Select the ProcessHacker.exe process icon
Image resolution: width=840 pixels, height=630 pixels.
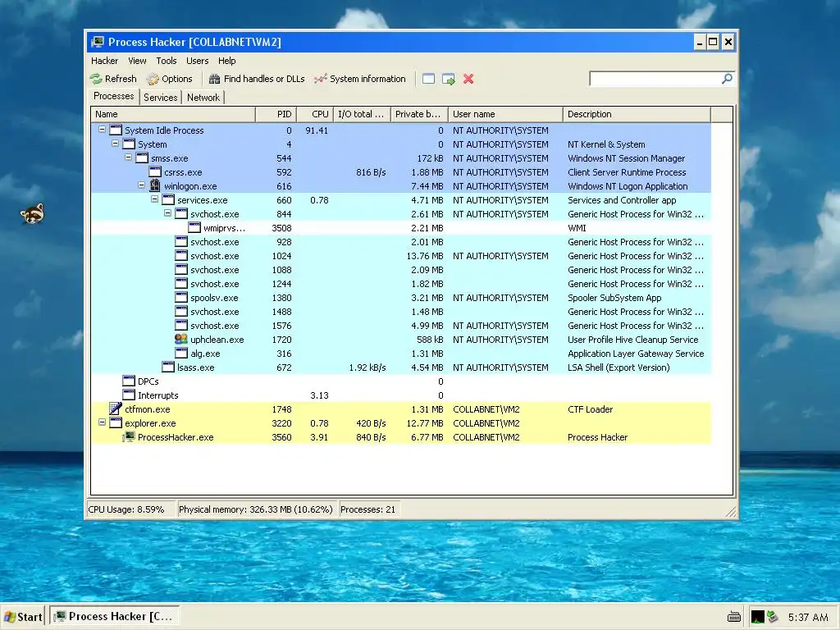coord(129,437)
